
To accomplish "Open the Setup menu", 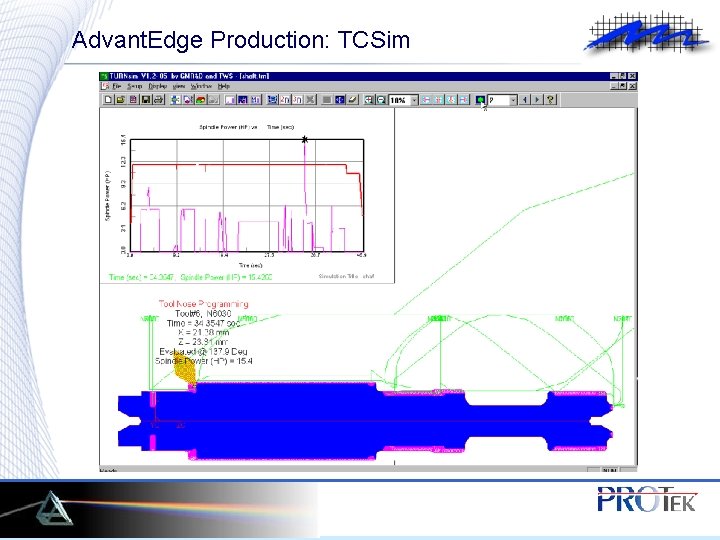I will click(135, 86).
